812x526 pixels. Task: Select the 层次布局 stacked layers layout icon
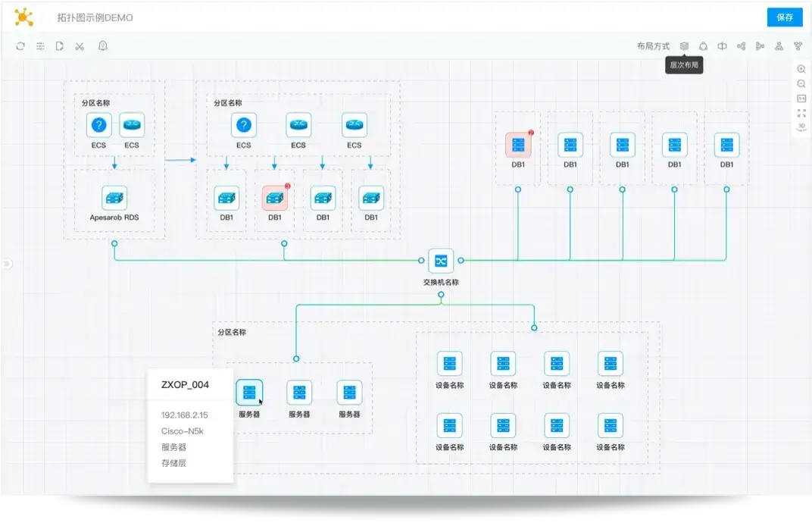tap(684, 46)
